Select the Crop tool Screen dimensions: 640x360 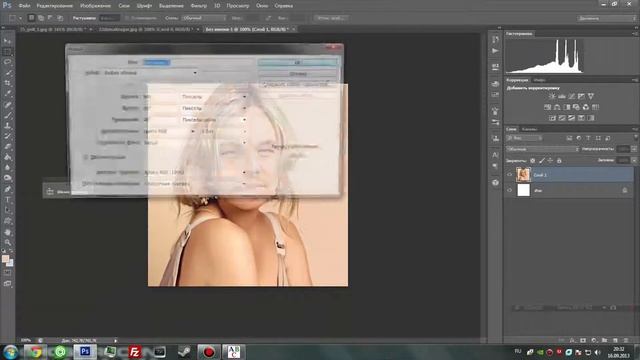point(7,83)
